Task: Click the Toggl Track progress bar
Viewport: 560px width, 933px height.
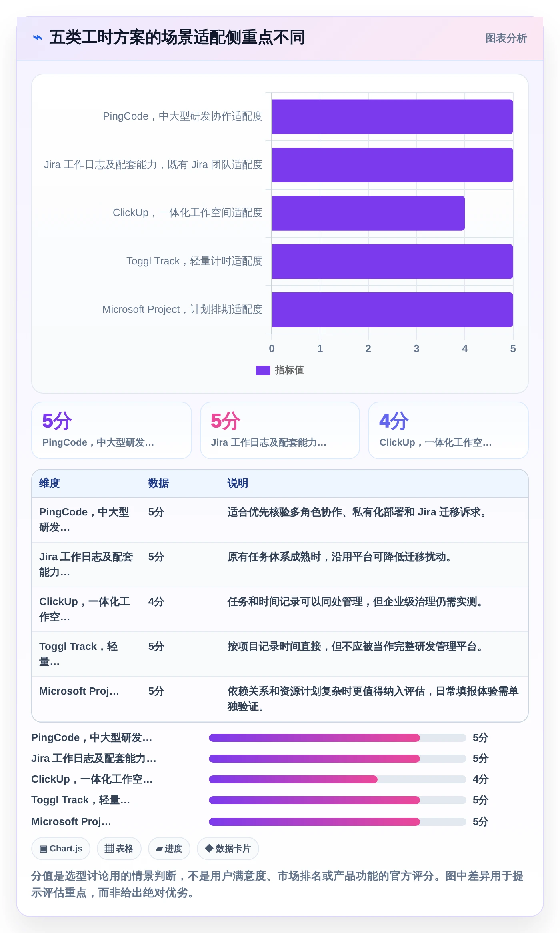Action: tap(338, 800)
